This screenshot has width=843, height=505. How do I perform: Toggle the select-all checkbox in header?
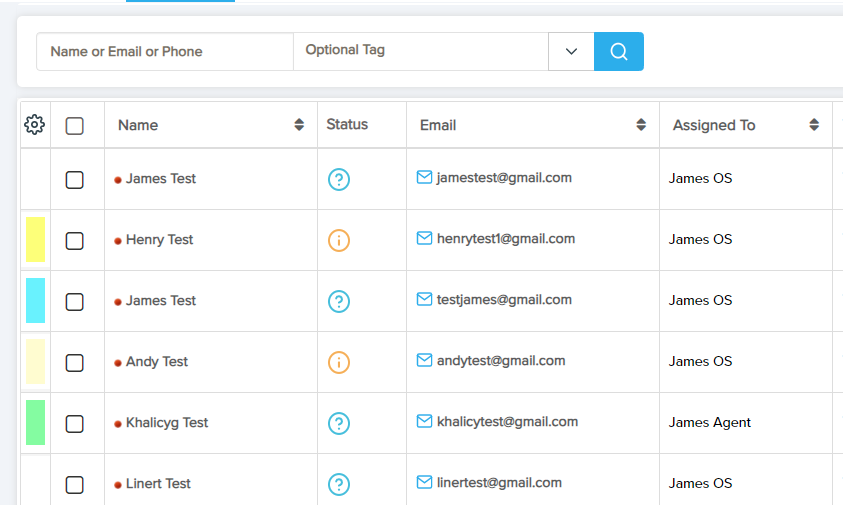tap(74, 126)
